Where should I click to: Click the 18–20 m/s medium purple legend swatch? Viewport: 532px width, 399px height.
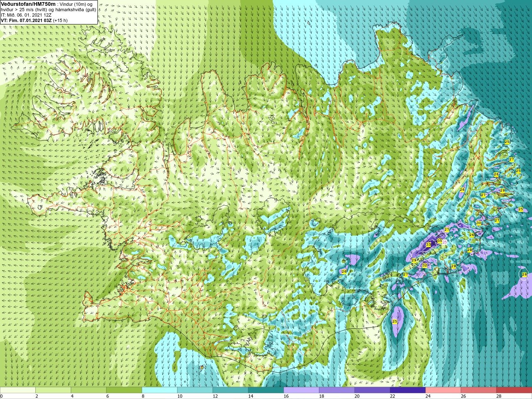click(x=337, y=390)
